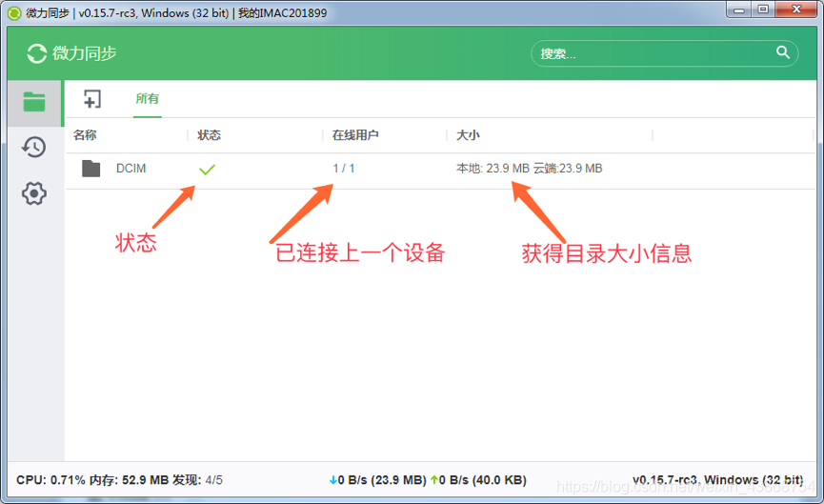Click the upload speed 0 B/s (40.0 KB)

[478, 480]
